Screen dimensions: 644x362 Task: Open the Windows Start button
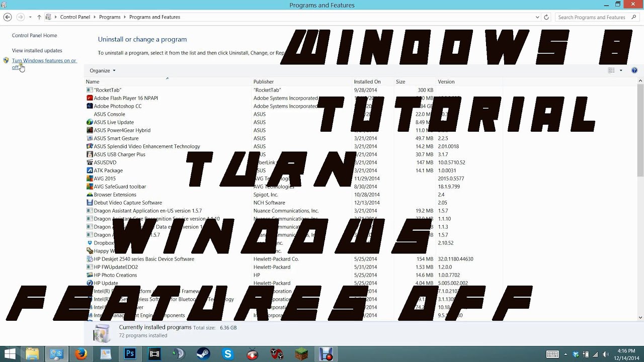point(10,354)
